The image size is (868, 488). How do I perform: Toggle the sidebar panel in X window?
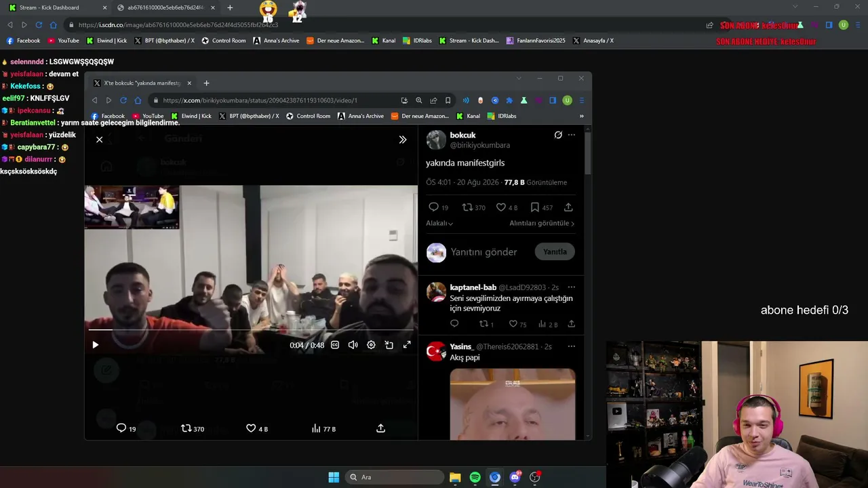[553, 100]
